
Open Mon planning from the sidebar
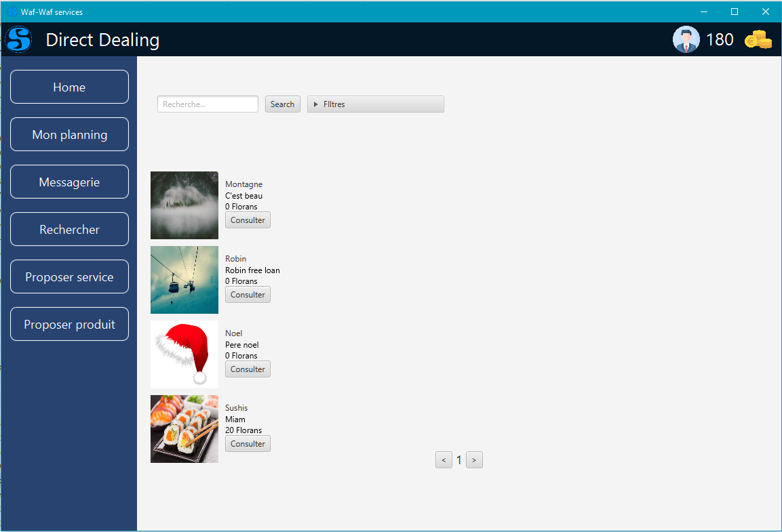tap(69, 135)
